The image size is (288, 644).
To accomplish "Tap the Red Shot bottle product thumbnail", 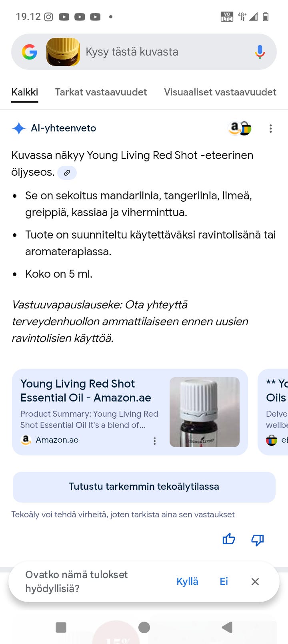I will tap(204, 412).
